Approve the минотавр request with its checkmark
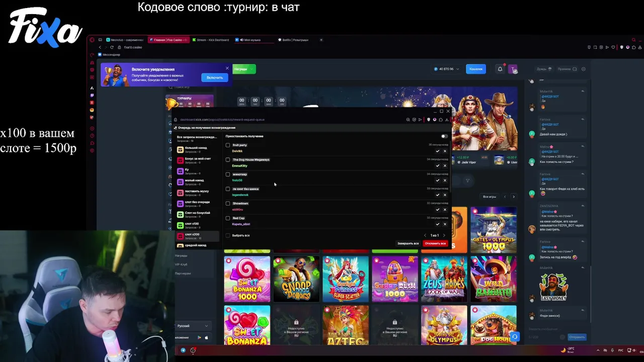 point(437,180)
